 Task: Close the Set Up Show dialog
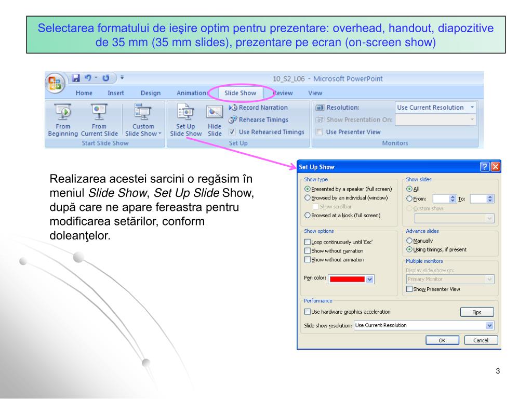495,167
